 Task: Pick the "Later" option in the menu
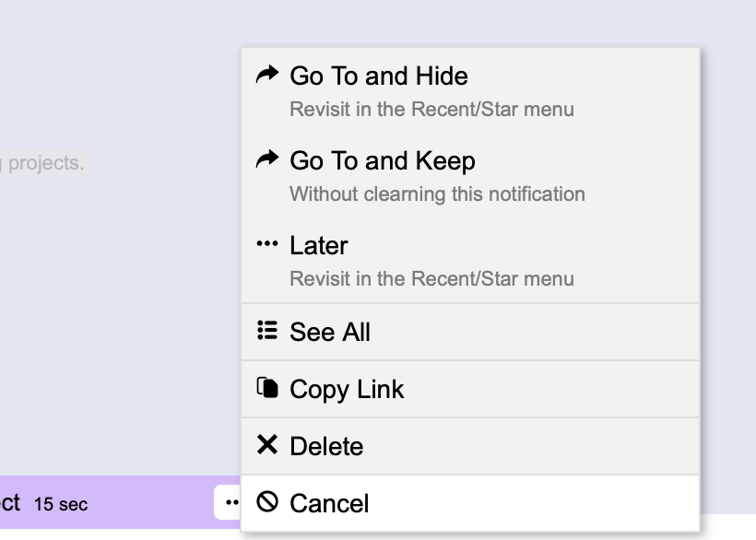pyautogui.click(x=318, y=245)
